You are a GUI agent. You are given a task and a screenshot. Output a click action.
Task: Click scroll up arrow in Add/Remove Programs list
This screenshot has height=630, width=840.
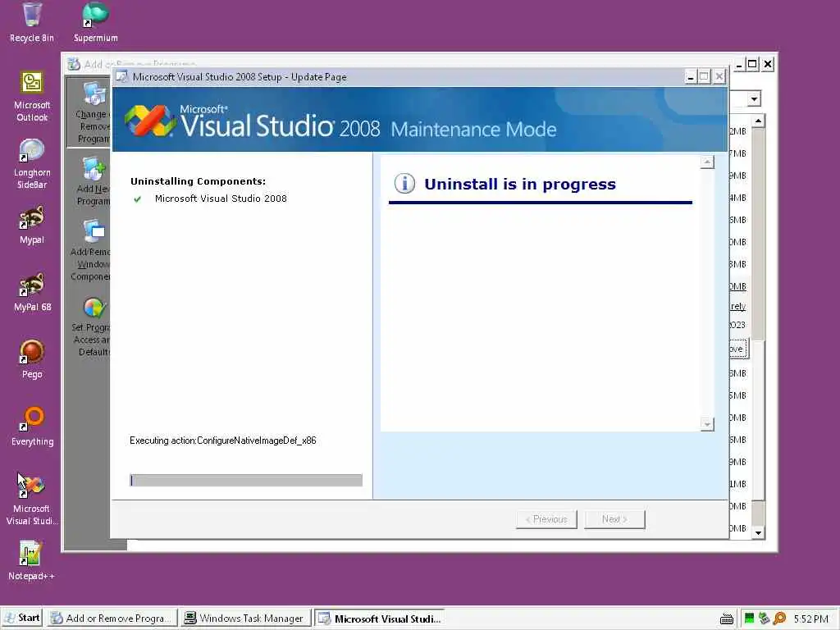point(758,121)
